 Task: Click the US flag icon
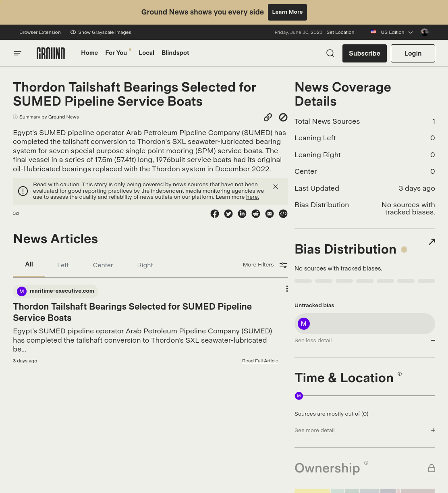click(373, 32)
